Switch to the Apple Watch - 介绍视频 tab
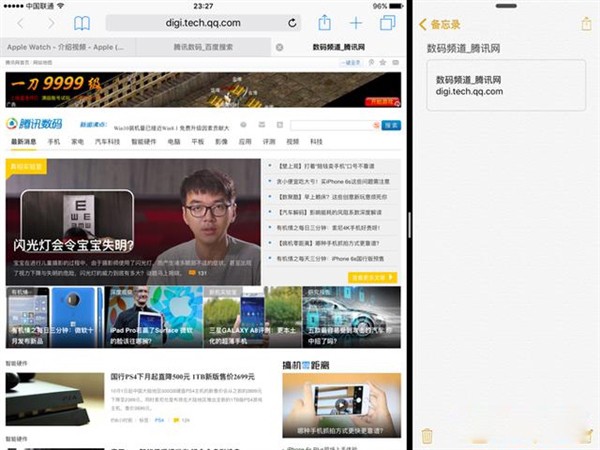 coord(68,47)
